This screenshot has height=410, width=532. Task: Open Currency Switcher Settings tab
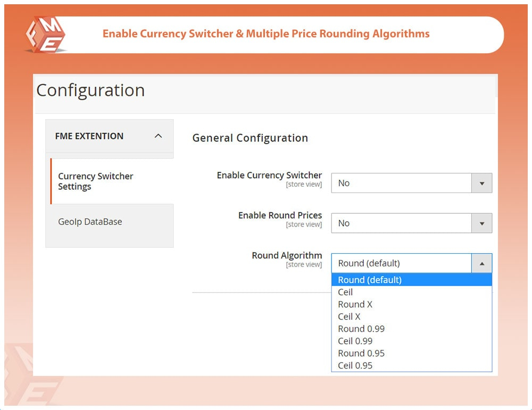(96, 181)
